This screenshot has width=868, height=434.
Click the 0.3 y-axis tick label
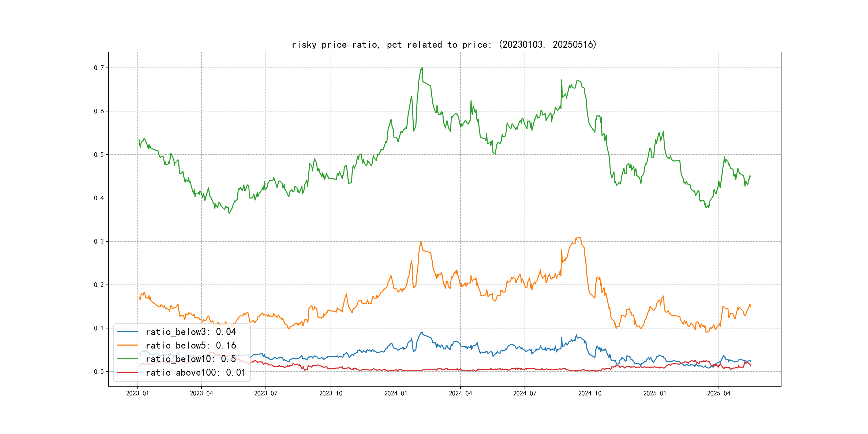click(99, 241)
